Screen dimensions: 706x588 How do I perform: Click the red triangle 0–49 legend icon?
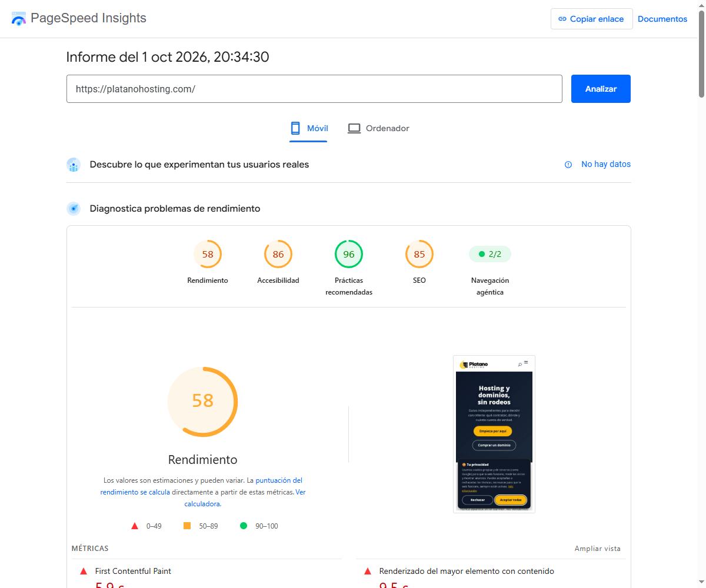click(x=135, y=526)
